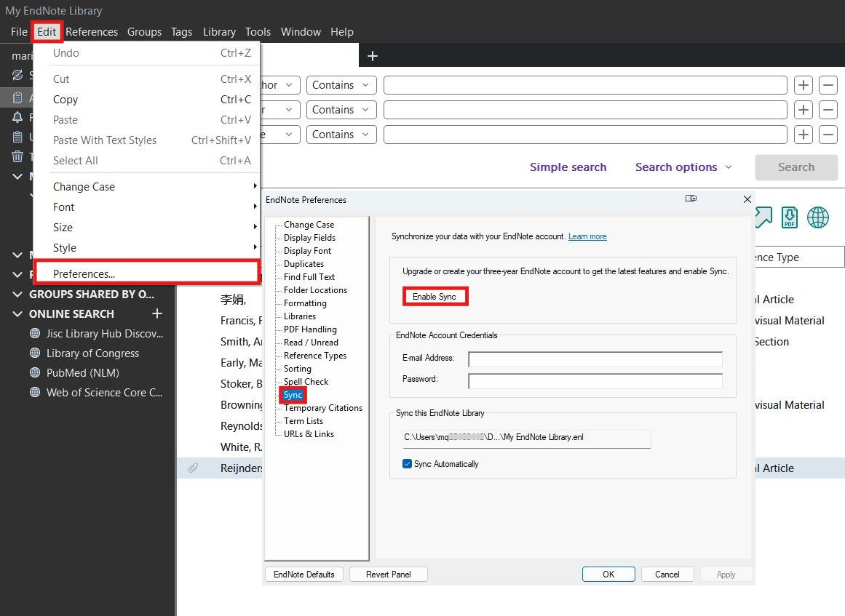Select Duplicates in preferences list
This screenshot has height=616, width=845.
point(304,264)
